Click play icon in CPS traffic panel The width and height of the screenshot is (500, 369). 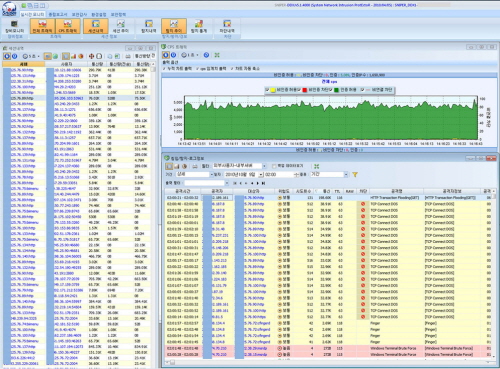pos(165,55)
